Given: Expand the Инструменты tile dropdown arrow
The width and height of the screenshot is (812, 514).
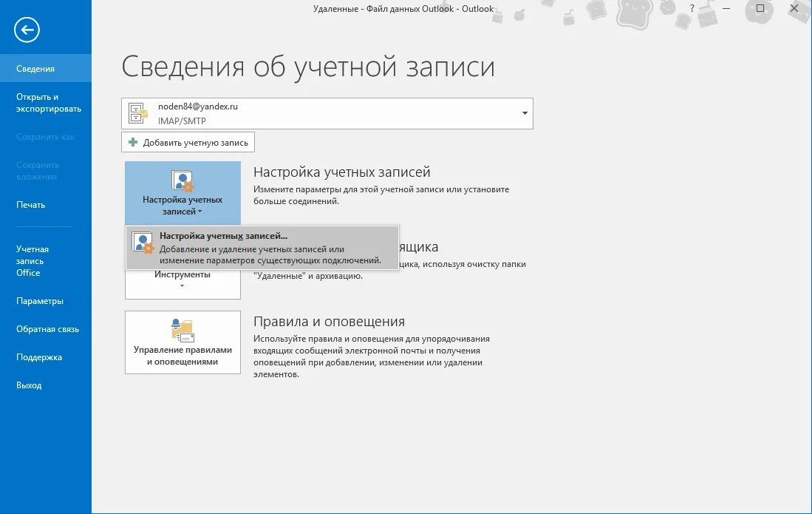Looking at the screenshot, I should tap(182, 286).
